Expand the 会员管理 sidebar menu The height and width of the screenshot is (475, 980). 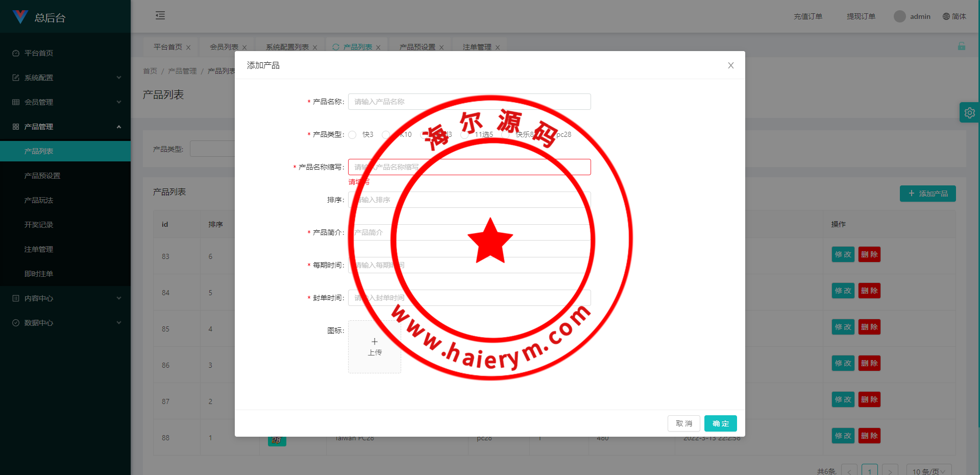(65, 102)
